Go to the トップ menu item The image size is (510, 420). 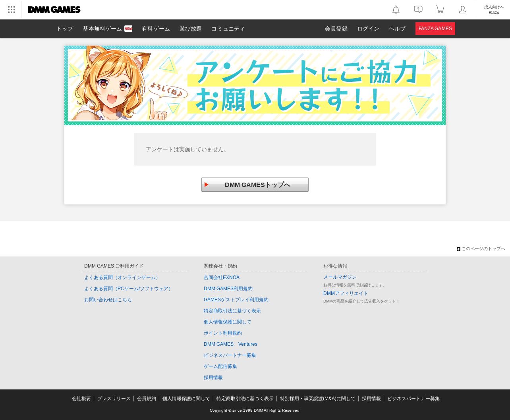coord(65,29)
